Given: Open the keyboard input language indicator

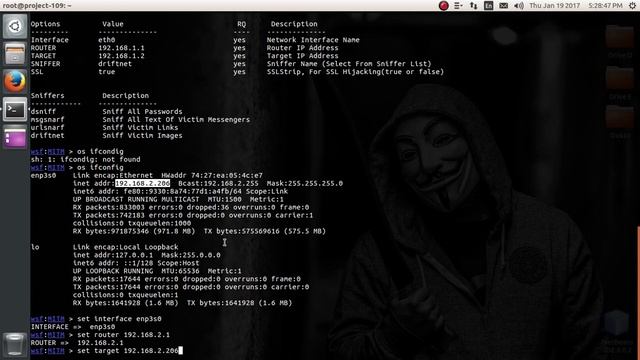Looking at the screenshot, I should pyautogui.click(x=488, y=5).
